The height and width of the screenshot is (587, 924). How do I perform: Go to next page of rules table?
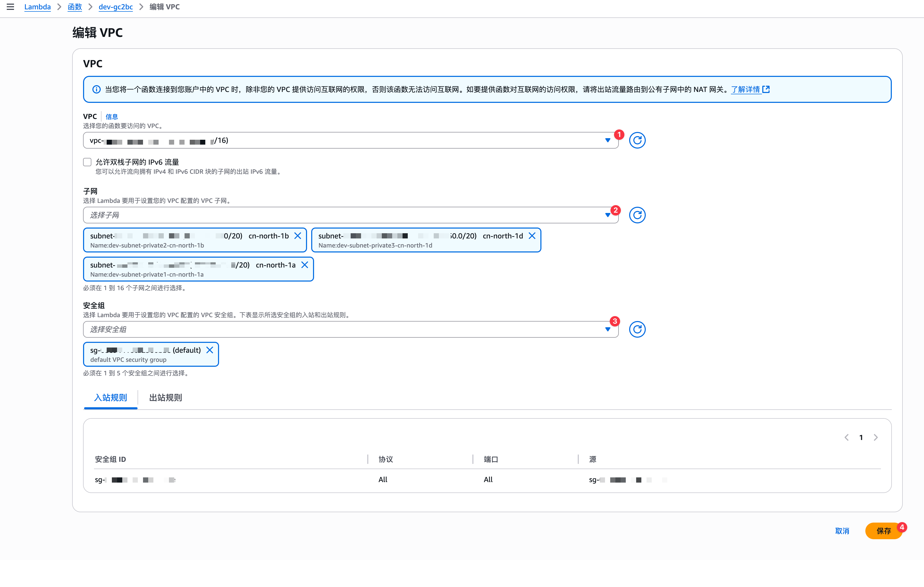876,438
